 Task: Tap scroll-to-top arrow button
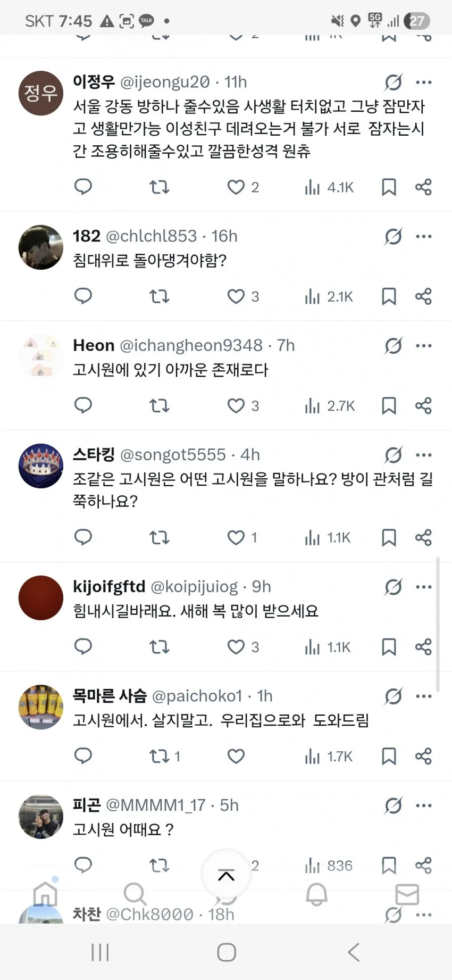[226, 875]
